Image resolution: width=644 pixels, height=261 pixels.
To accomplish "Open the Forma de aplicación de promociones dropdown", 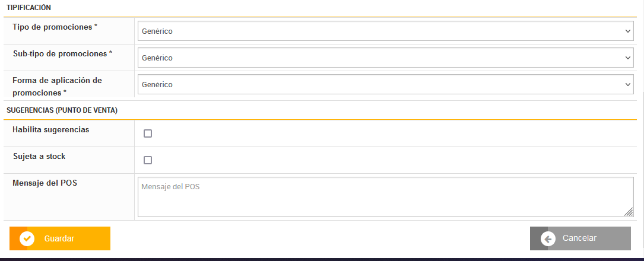I will 385,85.
